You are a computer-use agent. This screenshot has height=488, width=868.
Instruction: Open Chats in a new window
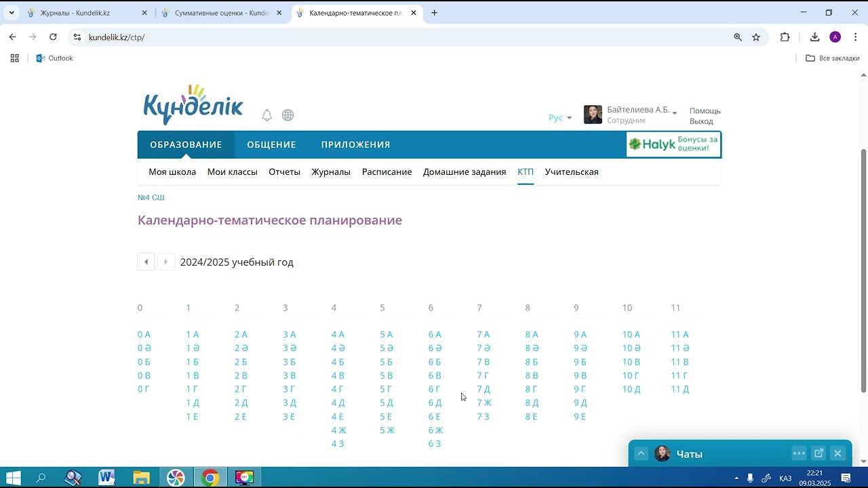[x=818, y=453]
